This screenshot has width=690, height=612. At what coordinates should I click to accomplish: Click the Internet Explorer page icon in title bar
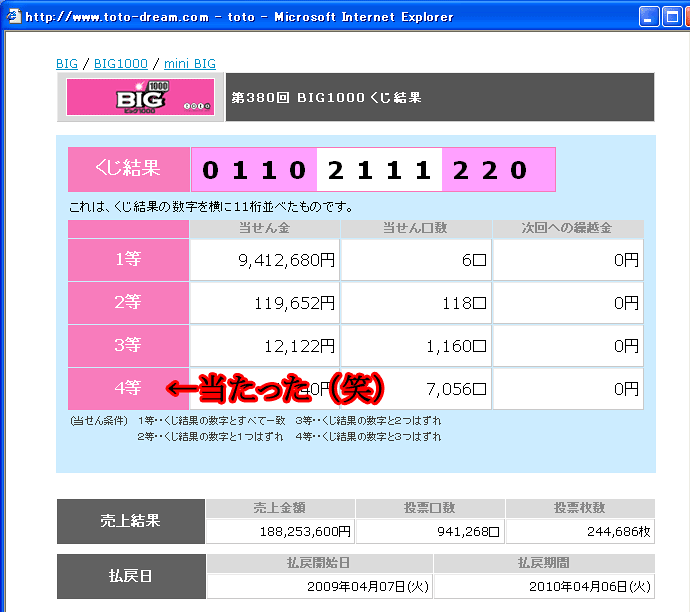pos(13,16)
